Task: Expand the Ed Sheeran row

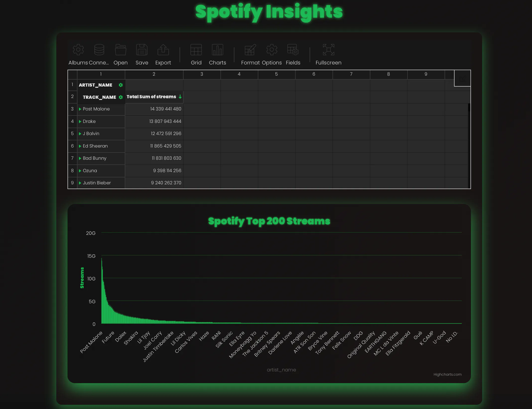Action: point(80,146)
